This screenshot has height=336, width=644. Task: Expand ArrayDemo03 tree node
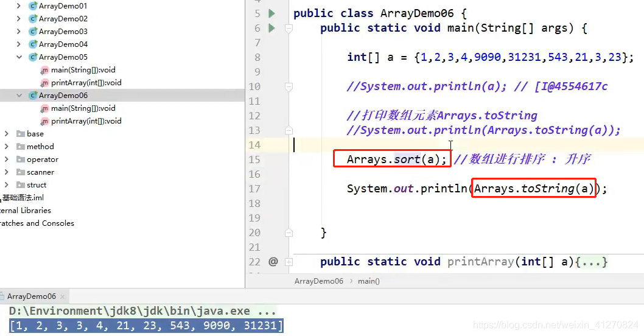[x=19, y=32]
